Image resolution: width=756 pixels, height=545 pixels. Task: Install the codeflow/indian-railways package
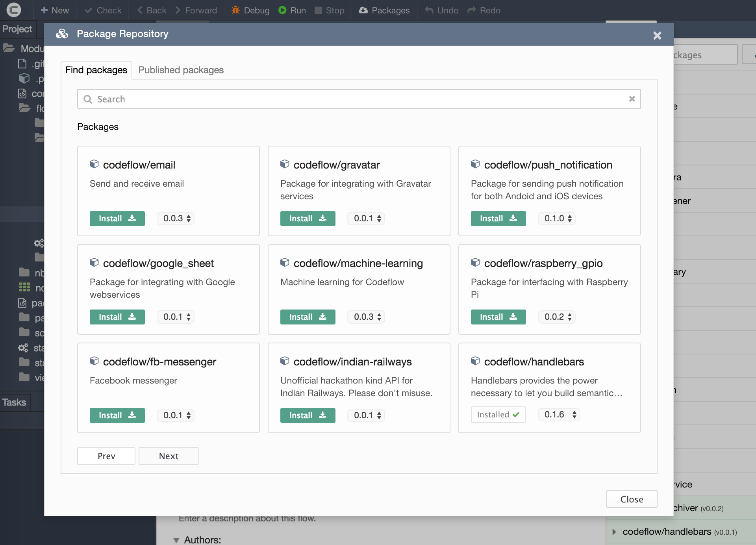point(308,415)
